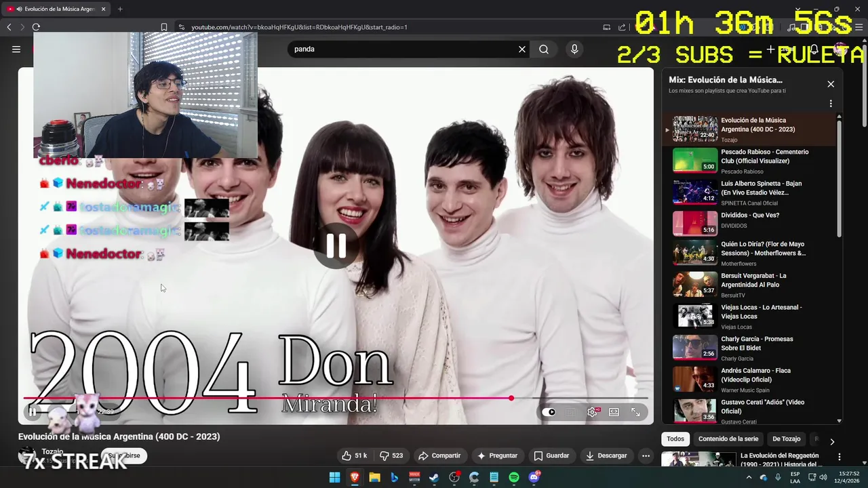
Task: Close the mix playlist panel
Action: (831, 84)
